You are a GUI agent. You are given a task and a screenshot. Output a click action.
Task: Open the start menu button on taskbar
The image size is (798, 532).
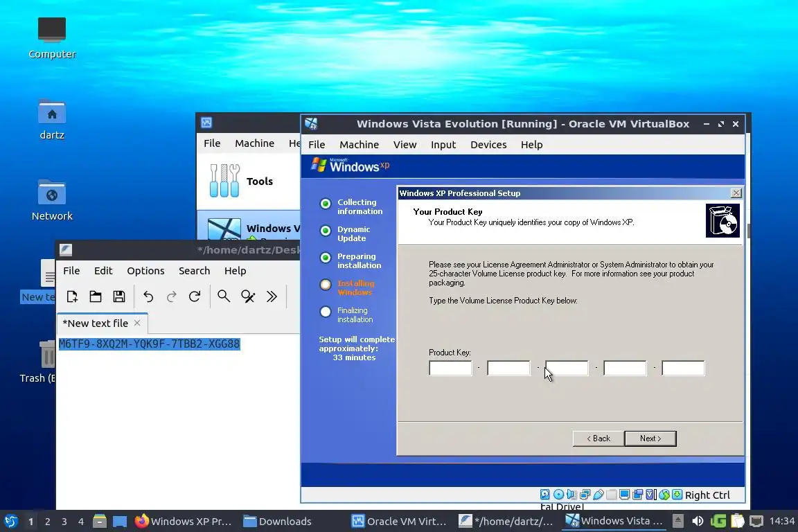tap(10, 522)
